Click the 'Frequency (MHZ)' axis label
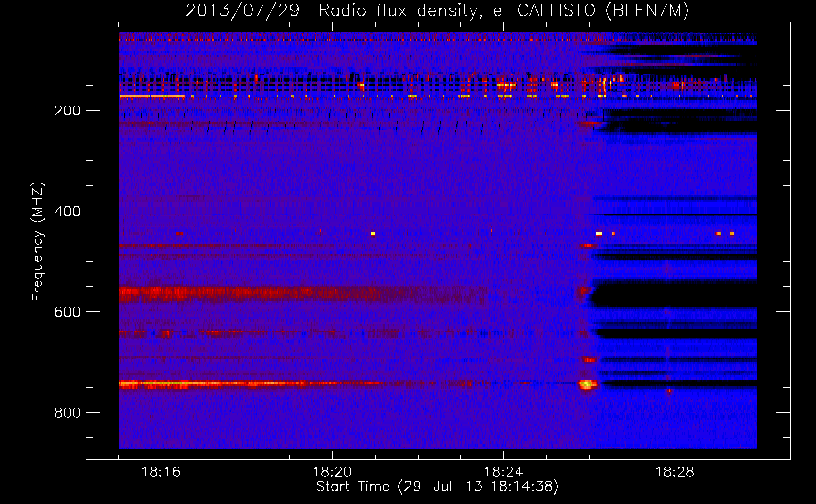 (x=37, y=242)
